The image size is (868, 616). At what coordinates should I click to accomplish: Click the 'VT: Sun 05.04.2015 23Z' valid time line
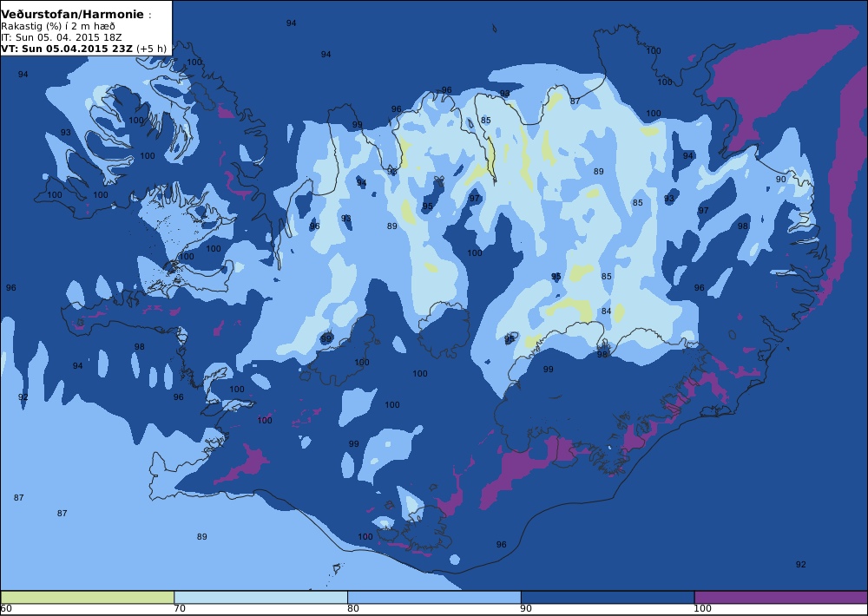(x=83, y=48)
